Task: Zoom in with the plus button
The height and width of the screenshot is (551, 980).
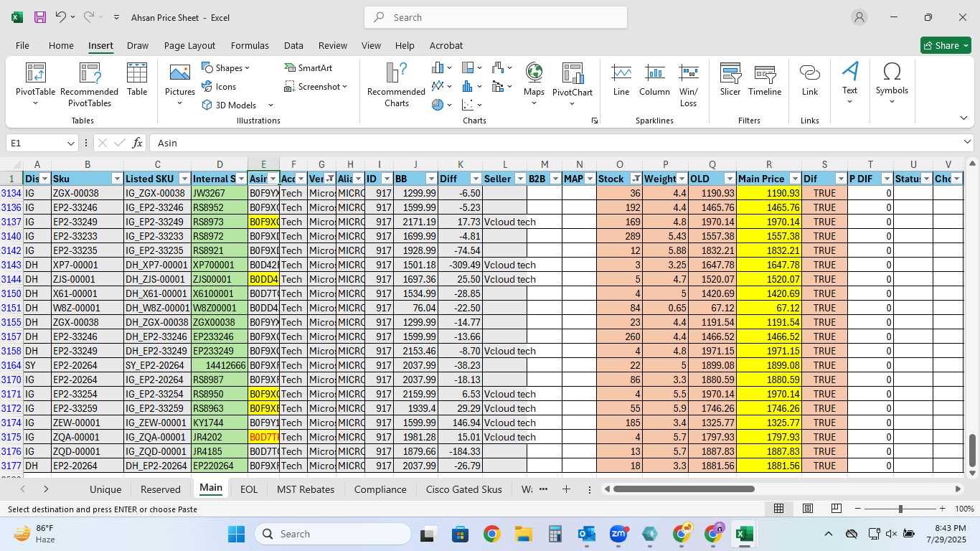Action: click(942, 509)
